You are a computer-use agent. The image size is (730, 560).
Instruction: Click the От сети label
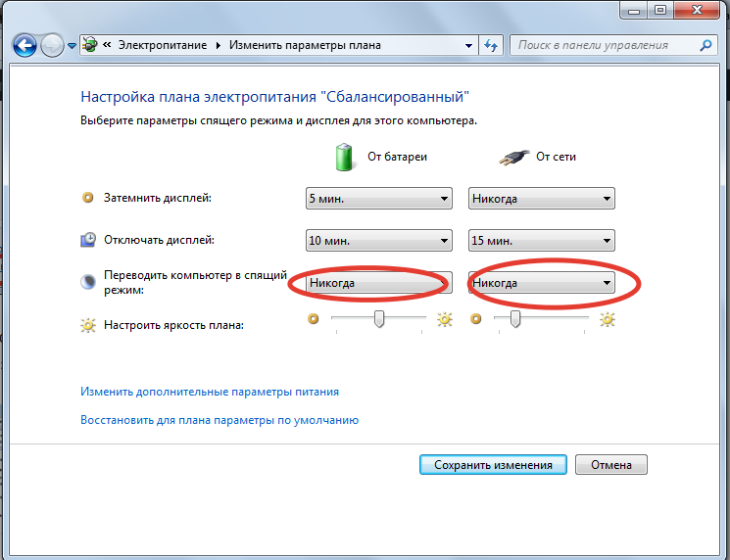point(556,157)
